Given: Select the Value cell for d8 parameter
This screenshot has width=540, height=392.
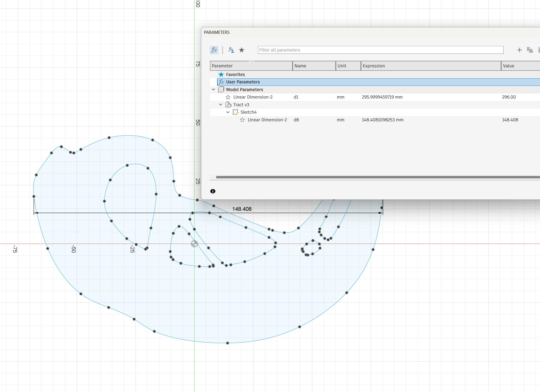Looking at the screenshot, I should pos(511,119).
